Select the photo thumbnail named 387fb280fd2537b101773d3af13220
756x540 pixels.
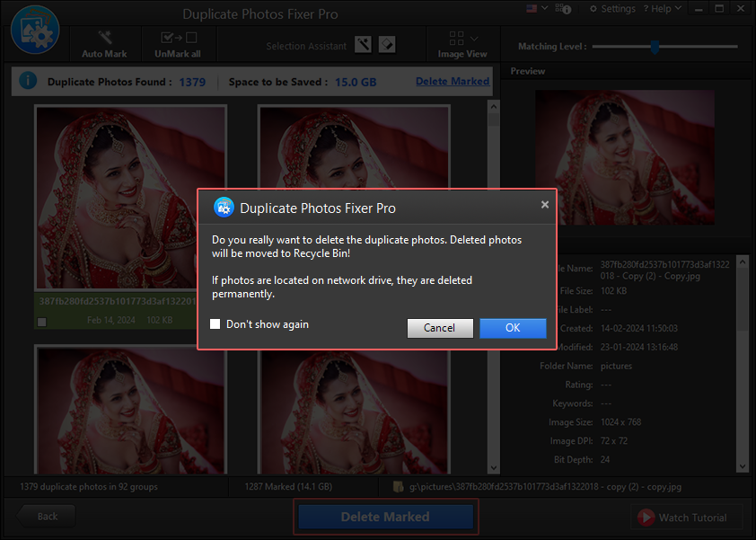130,197
